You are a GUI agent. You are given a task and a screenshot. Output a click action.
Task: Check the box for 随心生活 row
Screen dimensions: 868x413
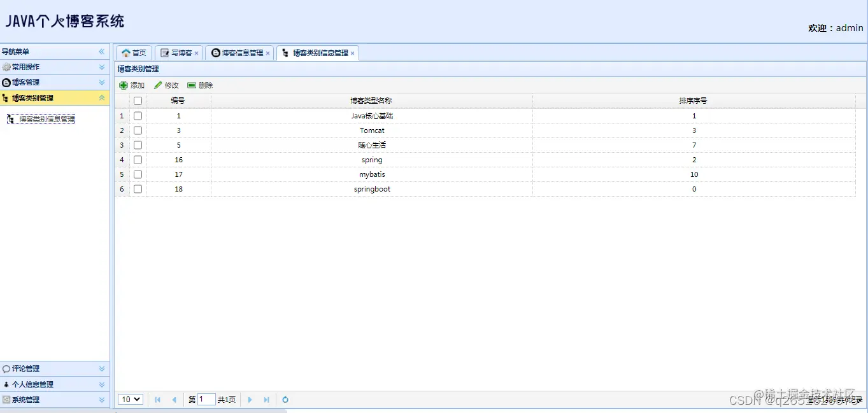tap(138, 145)
